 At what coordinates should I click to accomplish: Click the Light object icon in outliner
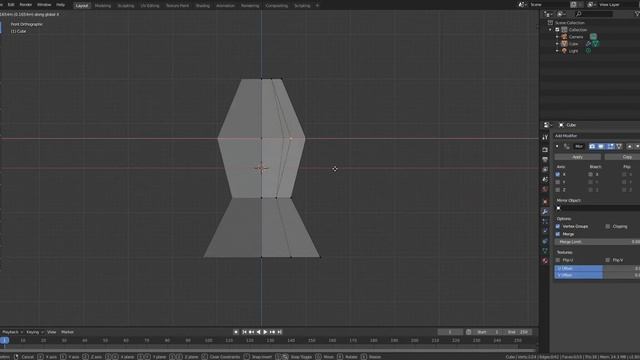[564, 51]
